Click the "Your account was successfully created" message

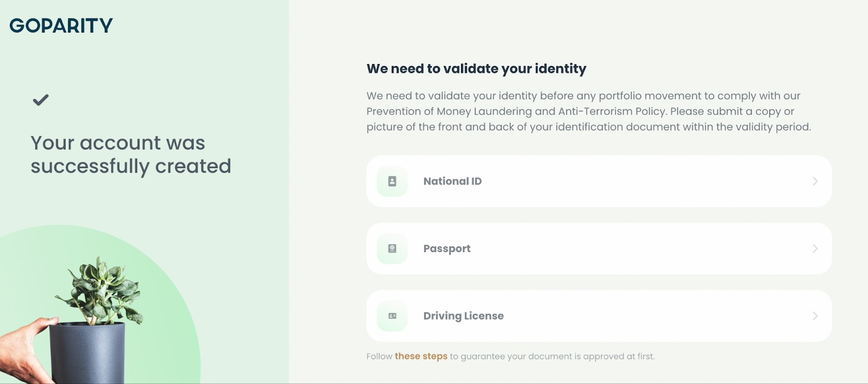tap(131, 155)
